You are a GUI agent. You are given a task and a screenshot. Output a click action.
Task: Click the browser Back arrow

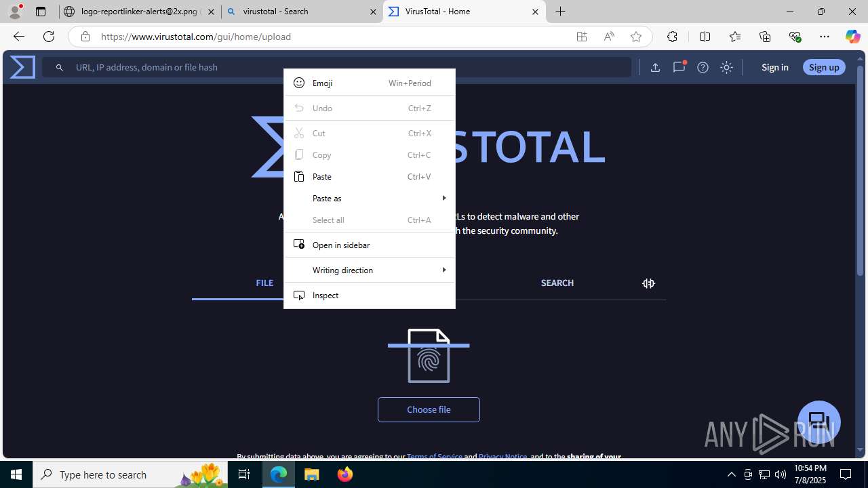(x=18, y=37)
